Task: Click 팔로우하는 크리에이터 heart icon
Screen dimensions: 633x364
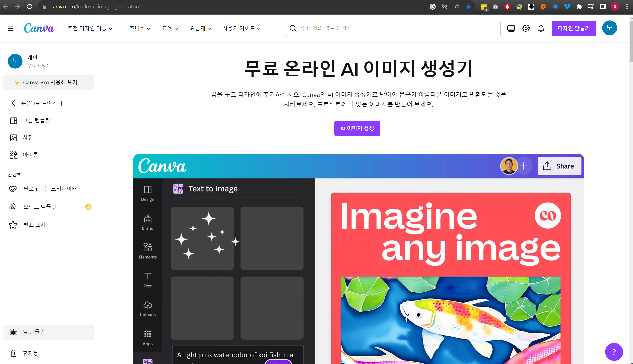Action: pyautogui.click(x=13, y=189)
